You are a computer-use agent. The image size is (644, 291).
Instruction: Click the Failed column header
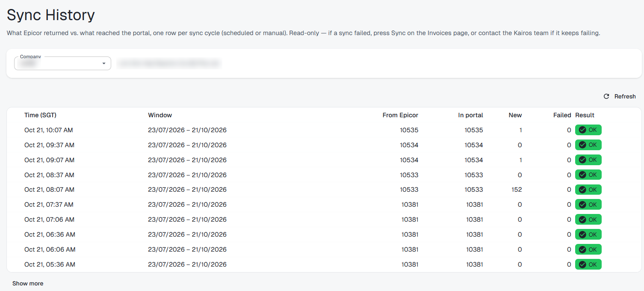(x=562, y=115)
